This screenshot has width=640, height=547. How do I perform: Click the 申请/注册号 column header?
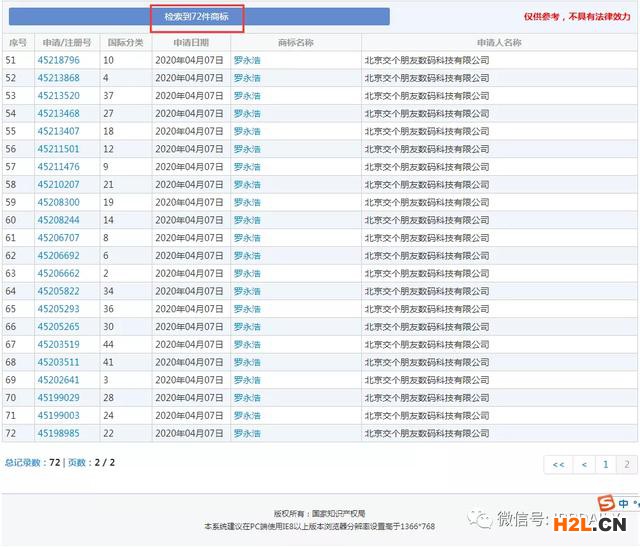(x=67, y=42)
